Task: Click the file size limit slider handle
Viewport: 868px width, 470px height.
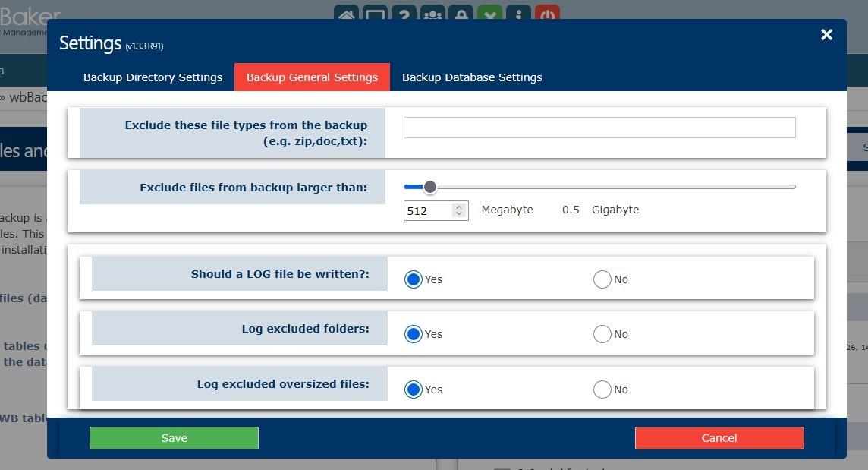Action: point(430,187)
